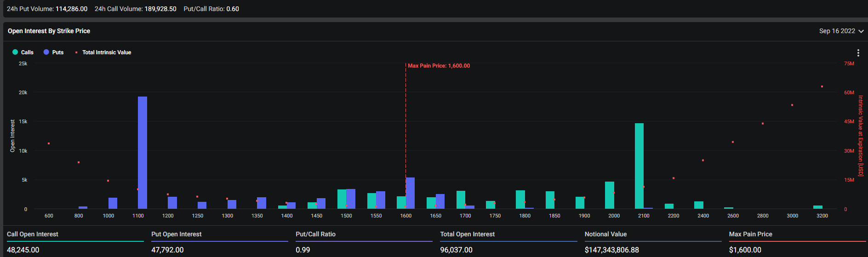Open the chart three-dot options menu

[x=858, y=53]
